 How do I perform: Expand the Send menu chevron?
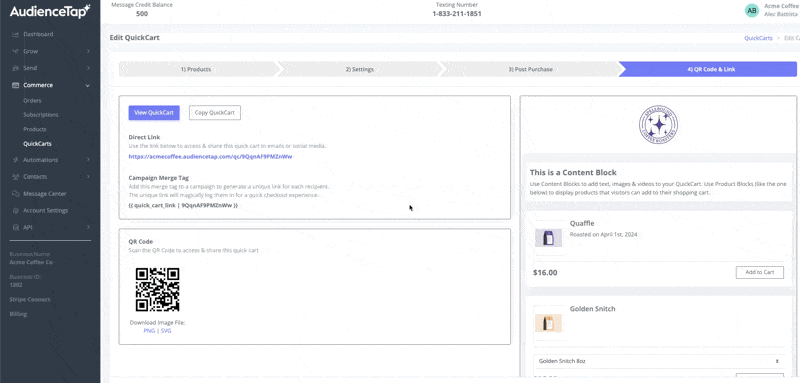[88, 68]
